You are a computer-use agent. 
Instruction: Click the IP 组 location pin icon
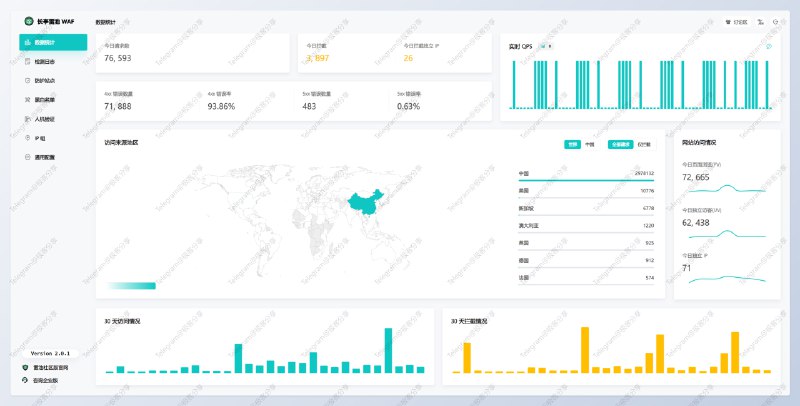[27, 138]
